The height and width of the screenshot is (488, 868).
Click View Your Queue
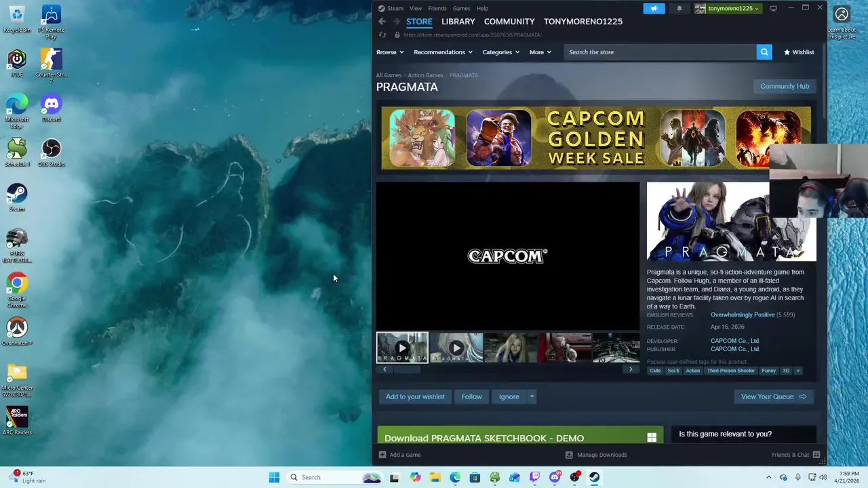pyautogui.click(x=774, y=396)
